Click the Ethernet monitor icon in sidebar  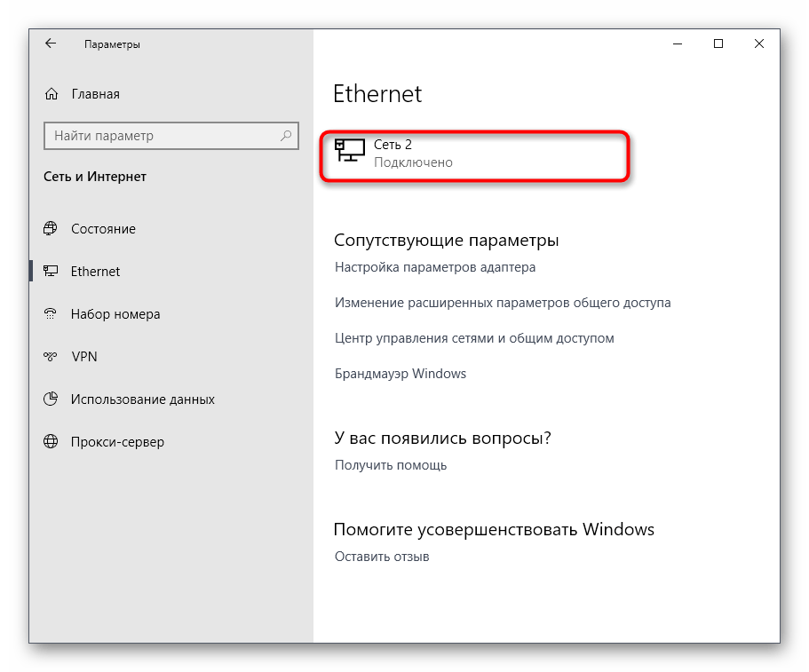coord(52,272)
